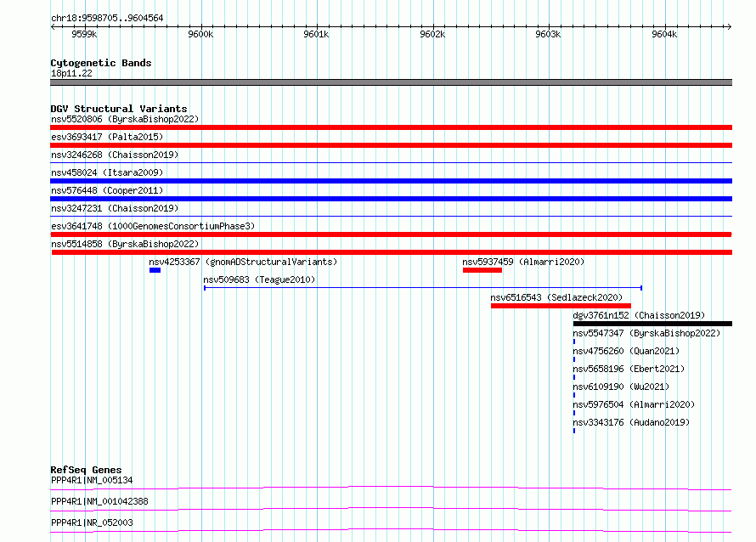Select nsv4253367 (gnomADStructuralVariants) label
The width and height of the screenshot is (756, 542).
point(243,262)
